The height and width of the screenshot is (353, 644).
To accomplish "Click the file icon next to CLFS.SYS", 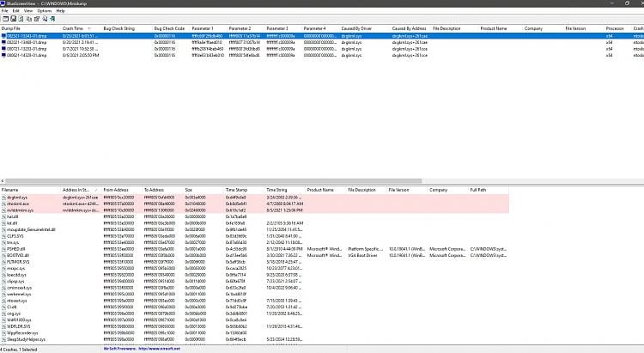I will pyautogui.click(x=3, y=236).
